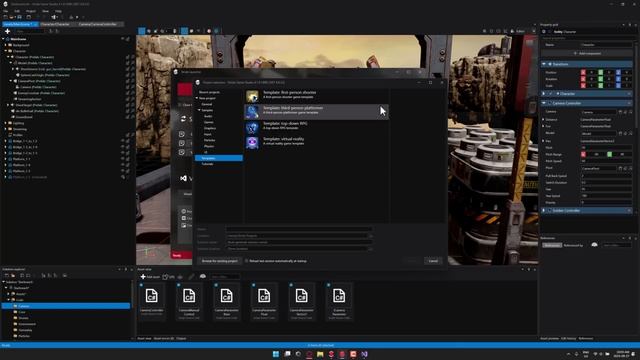Toggle the eye filter icon in asset view
This screenshot has width=640, height=360.
[x=203, y=276]
